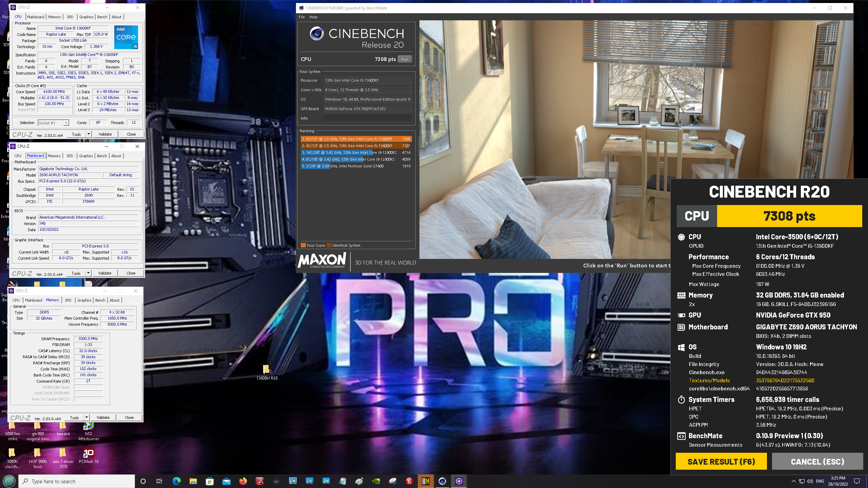Select ranking row 1 with score 7308
This screenshot has width=868, height=488.
(356, 139)
